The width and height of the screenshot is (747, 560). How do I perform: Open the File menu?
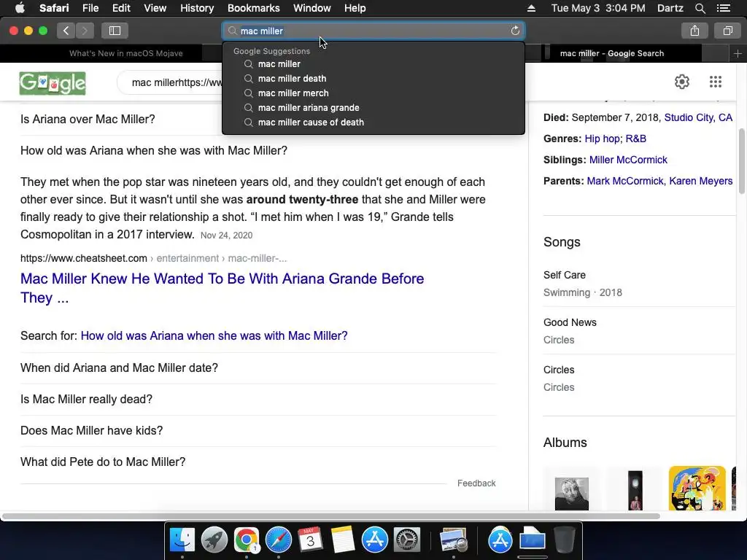[x=90, y=8]
